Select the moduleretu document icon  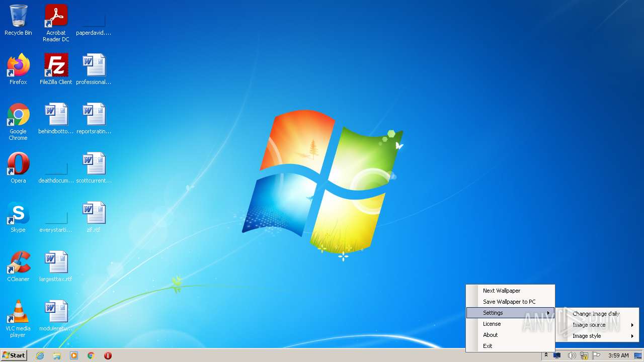pyautogui.click(x=56, y=316)
